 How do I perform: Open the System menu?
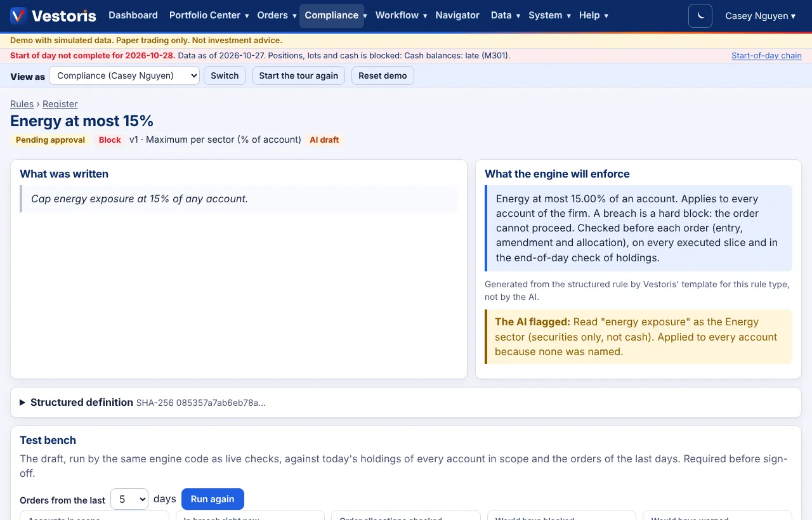point(549,15)
